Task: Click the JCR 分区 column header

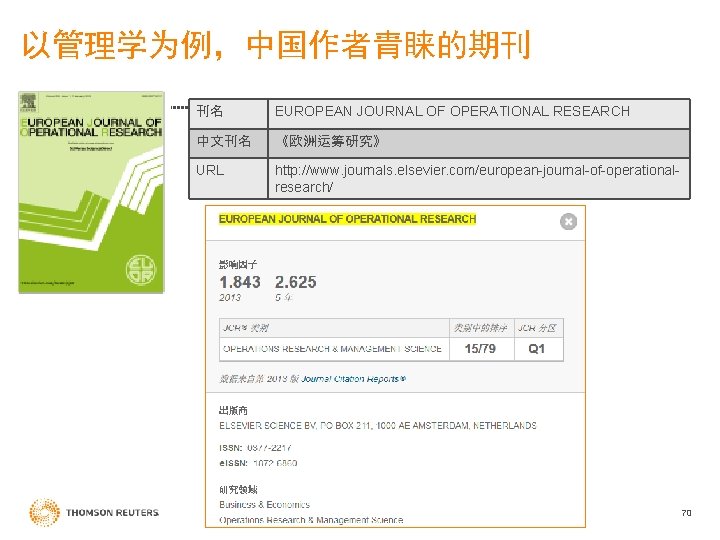Action: pos(537,328)
